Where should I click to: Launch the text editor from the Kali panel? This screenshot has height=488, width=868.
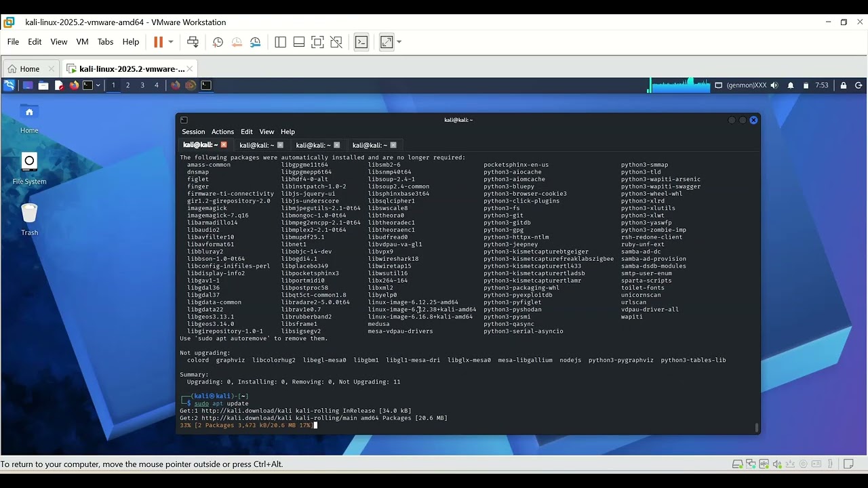pyautogui.click(x=59, y=85)
